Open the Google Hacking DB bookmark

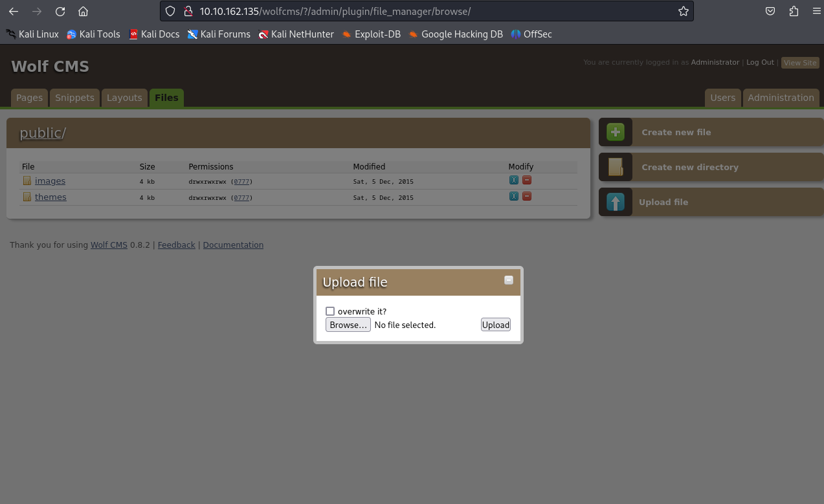456,34
